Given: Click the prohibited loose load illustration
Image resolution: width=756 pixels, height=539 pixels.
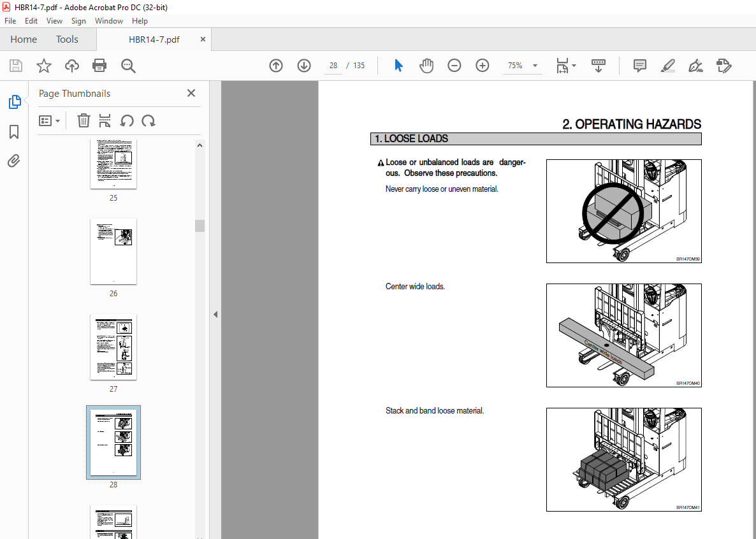Looking at the screenshot, I should [624, 211].
